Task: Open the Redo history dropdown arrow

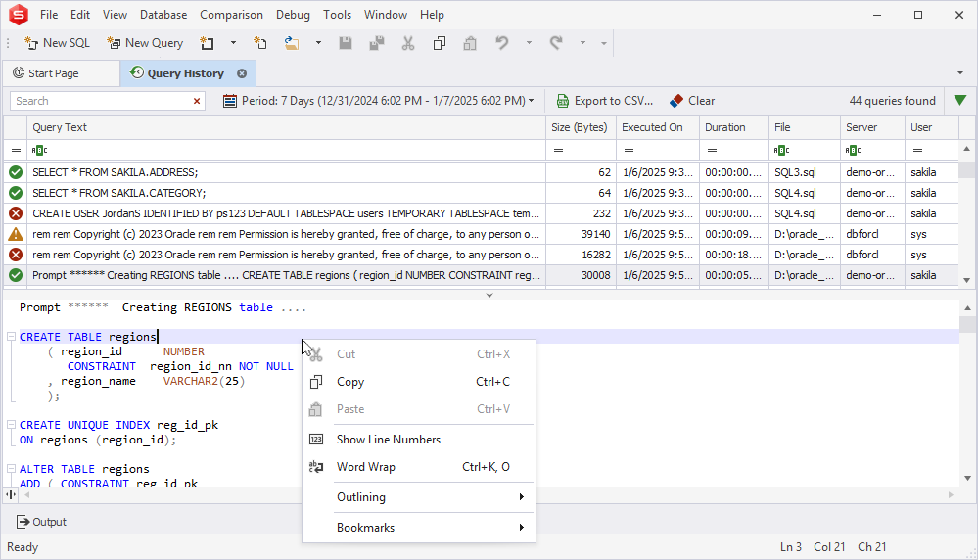Action: pos(582,43)
